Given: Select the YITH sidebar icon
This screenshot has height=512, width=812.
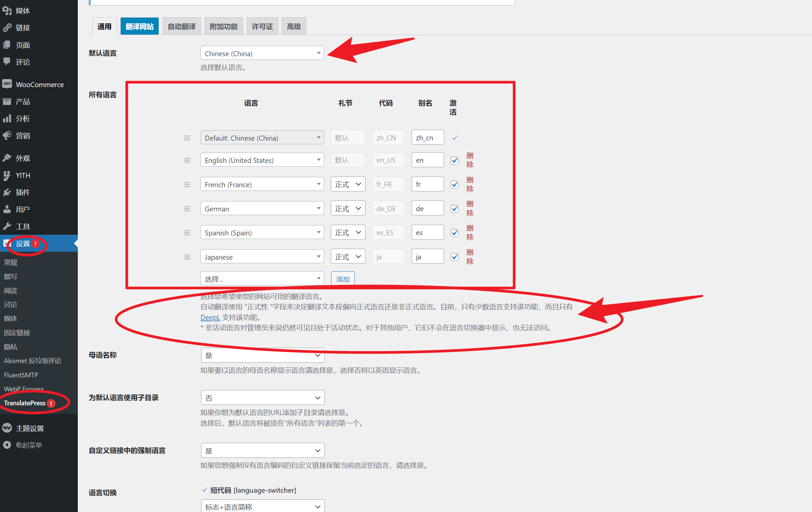Looking at the screenshot, I should point(7,175).
